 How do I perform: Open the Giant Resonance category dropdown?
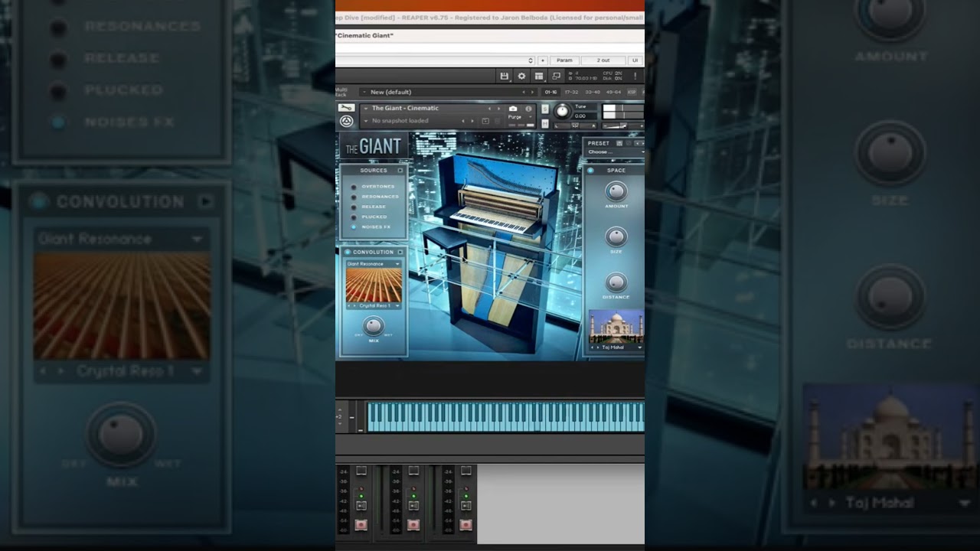(x=373, y=263)
